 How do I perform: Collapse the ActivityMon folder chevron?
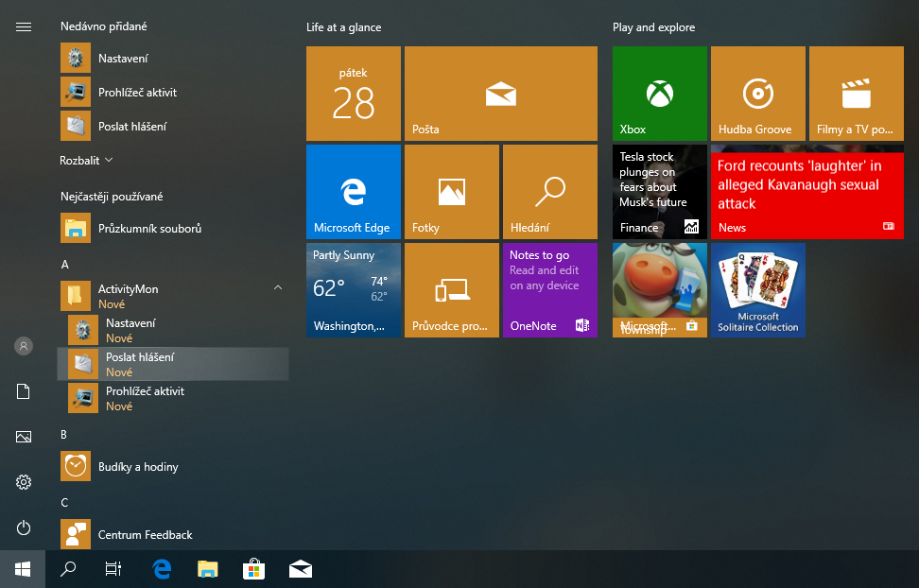coord(278,287)
